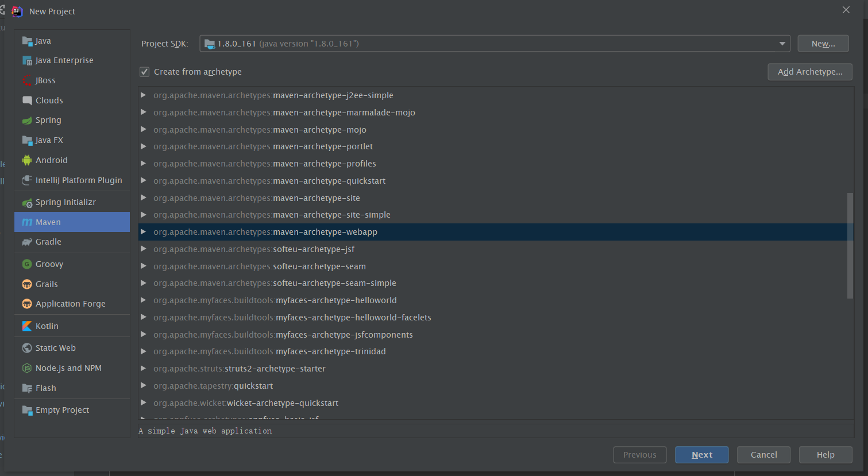Expand maven-archetype-j2ee-simple node
This screenshot has width=868, height=476.
point(144,95)
